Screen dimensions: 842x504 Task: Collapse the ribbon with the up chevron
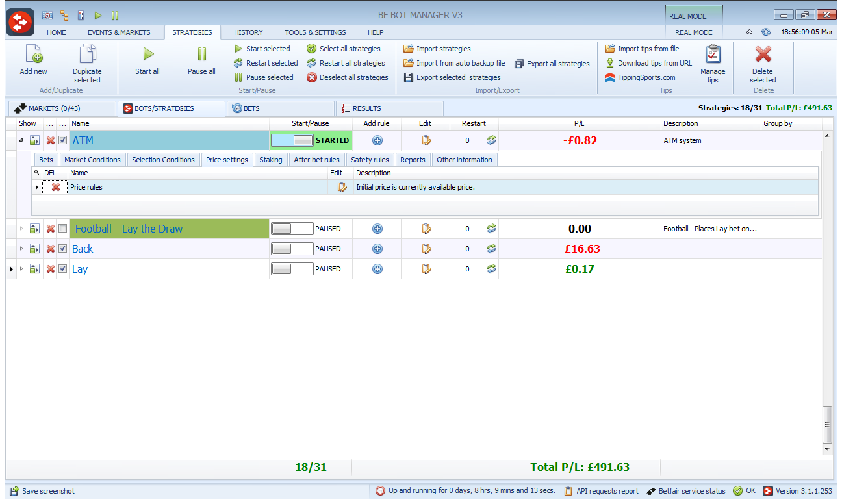(x=749, y=32)
